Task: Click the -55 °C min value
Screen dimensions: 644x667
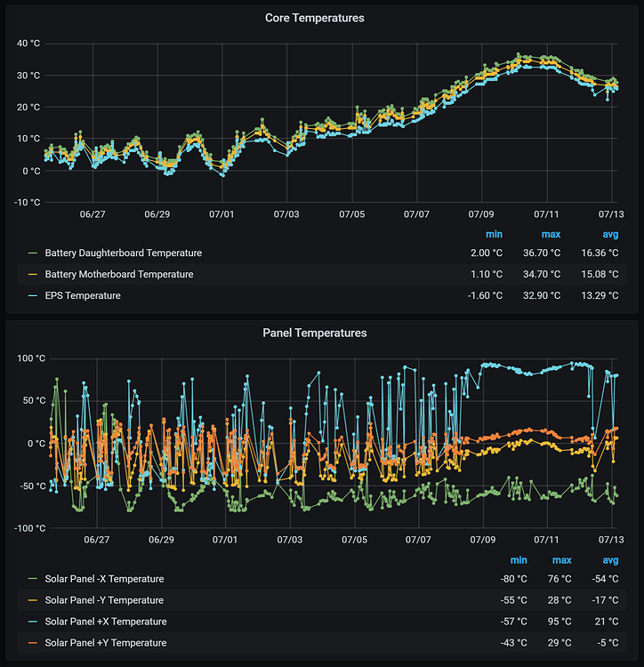Action: pos(514,600)
